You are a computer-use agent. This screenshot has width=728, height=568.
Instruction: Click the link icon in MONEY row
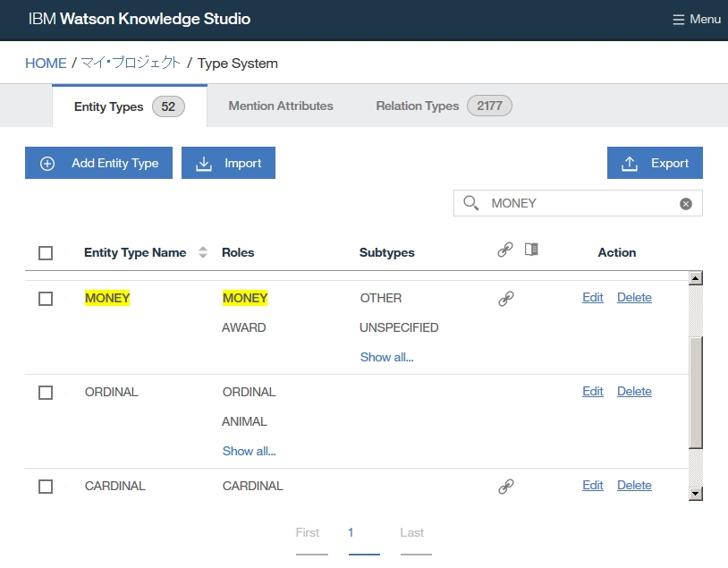point(506,299)
